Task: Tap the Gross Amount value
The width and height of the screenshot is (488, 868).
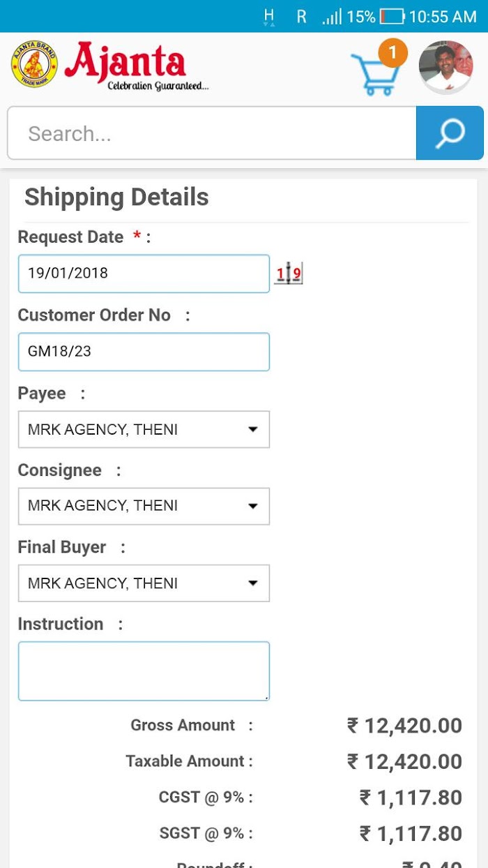Action: 404,726
